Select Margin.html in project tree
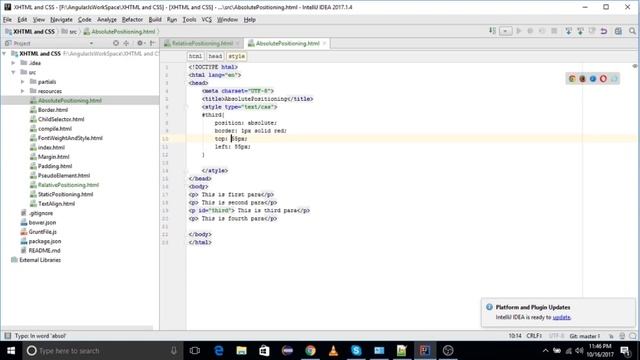Screen dimensions: 640x360 tap(53, 157)
